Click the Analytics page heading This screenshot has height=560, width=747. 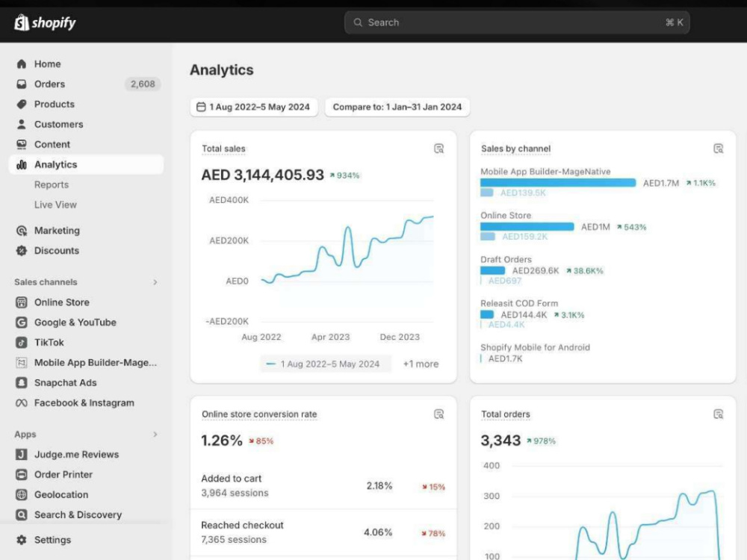(222, 69)
